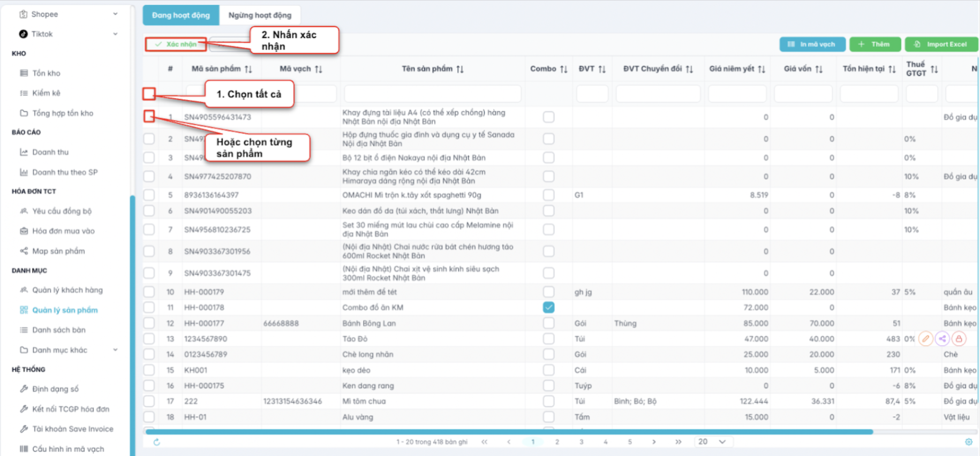980x456 pixels.
Task: Click the Import Excel button
Action: click(941, 44)
